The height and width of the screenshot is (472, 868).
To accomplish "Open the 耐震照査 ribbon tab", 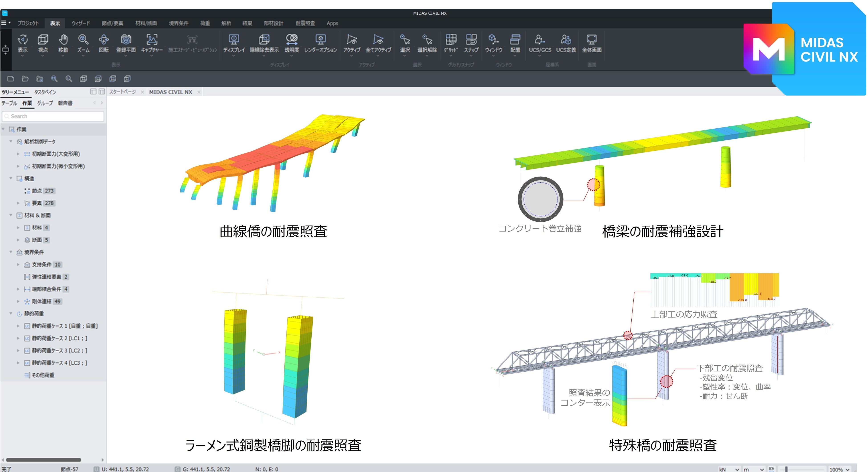I will [x=305, y=23].
